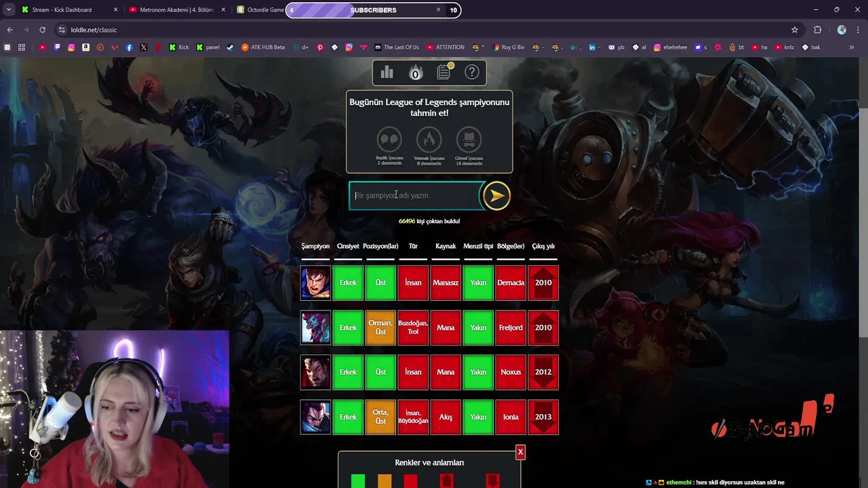Open the Chrome three-dot menu
868x488 pixels.
pos(859,30)
